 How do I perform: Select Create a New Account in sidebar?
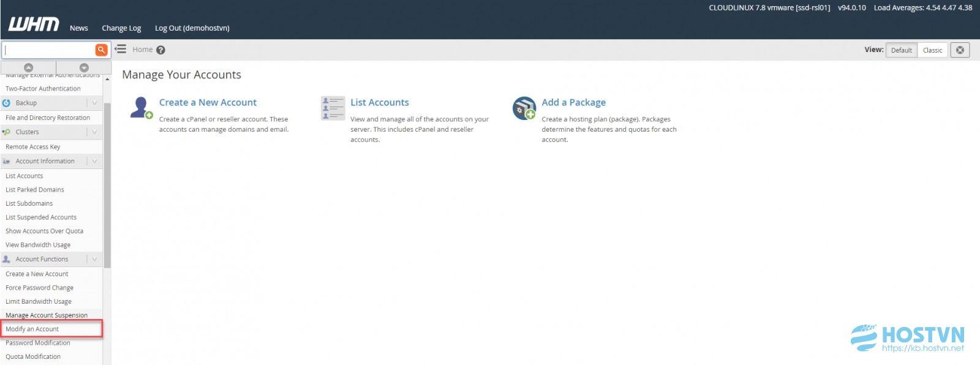pos(37,274)
